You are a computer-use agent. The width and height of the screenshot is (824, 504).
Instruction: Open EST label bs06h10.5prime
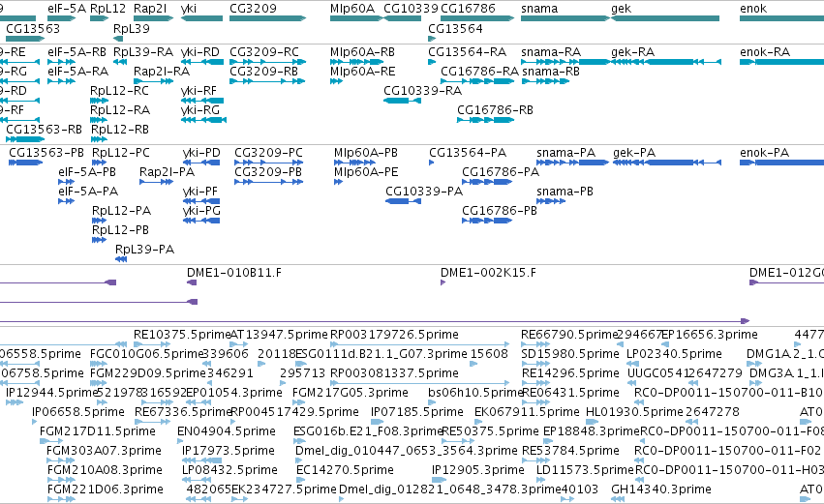[475, 393]
